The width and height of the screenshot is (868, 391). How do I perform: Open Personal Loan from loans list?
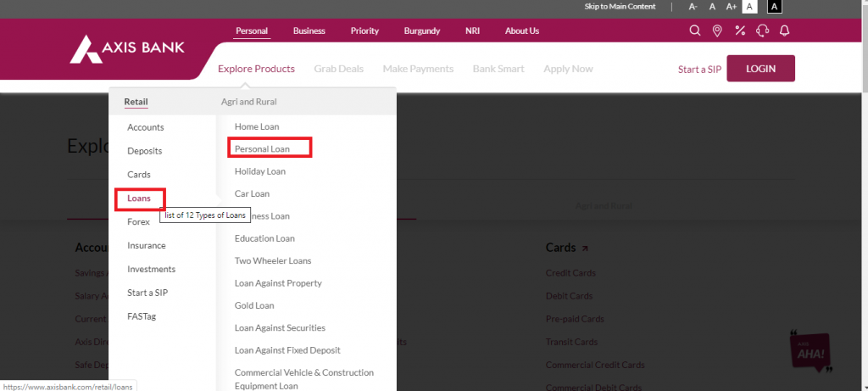[x=262, y=149]
